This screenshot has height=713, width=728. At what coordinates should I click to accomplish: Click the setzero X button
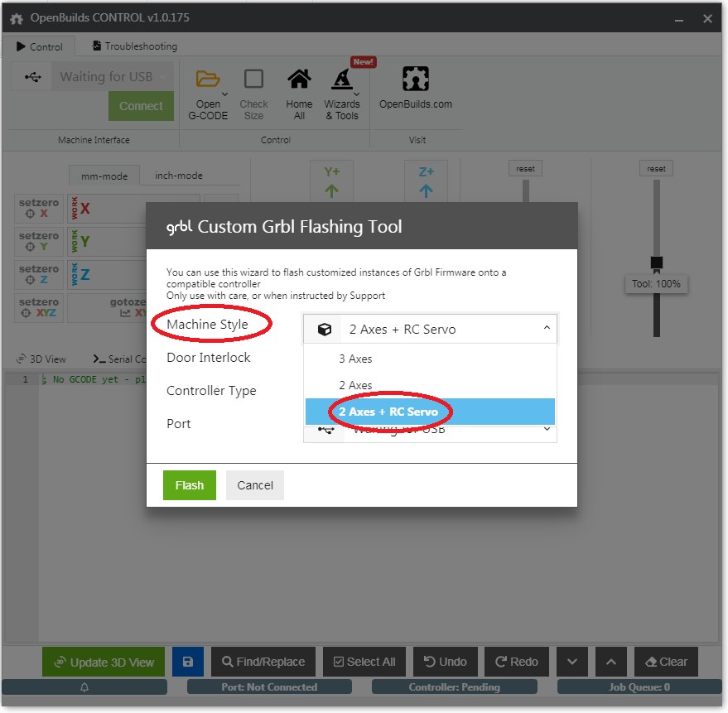tap(39, 208)
